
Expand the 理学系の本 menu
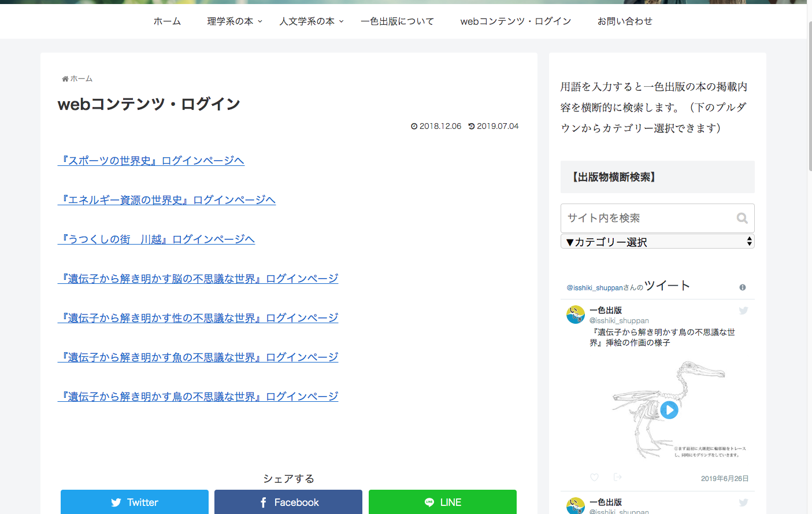[x=235, y=21]
